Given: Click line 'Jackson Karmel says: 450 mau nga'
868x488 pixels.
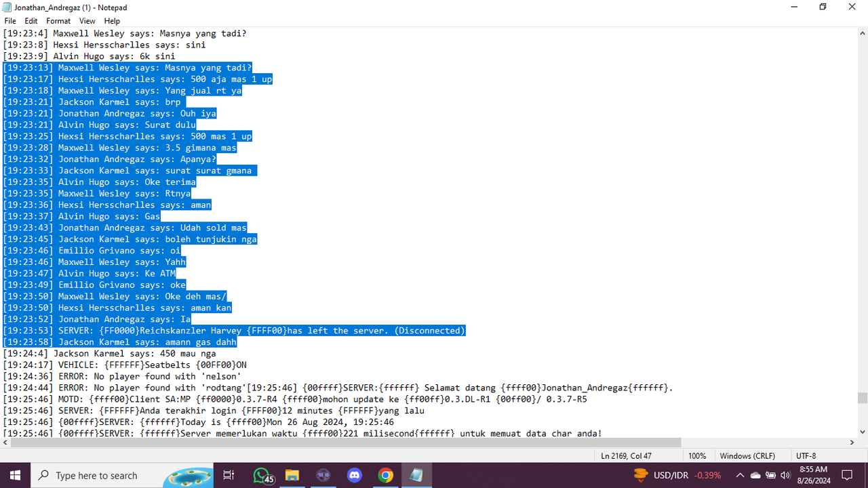Looking at the screenshot, I should point(109,353).
